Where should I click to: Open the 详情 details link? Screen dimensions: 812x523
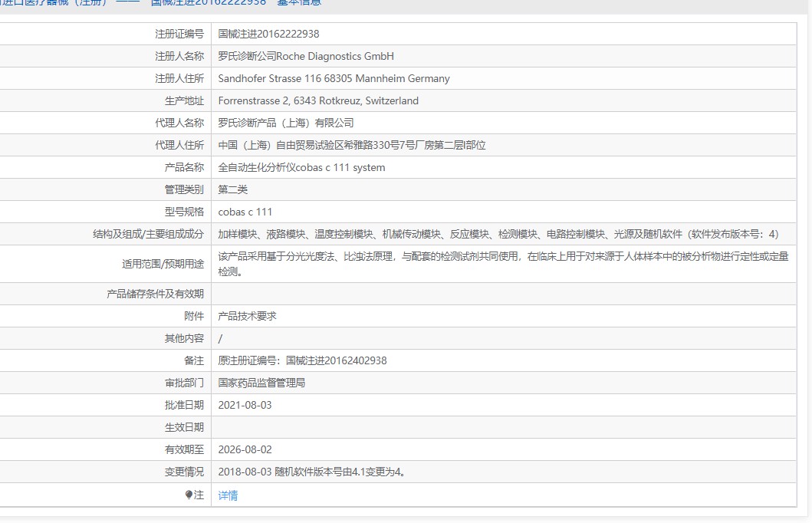[x=228, y=495]
